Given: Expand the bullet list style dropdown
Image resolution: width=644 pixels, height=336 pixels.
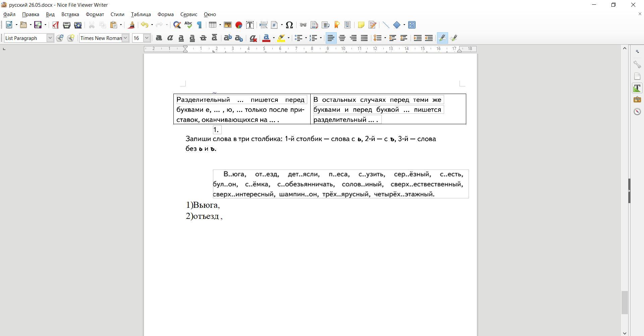Looking at the screenshot, I should (306, 38).
